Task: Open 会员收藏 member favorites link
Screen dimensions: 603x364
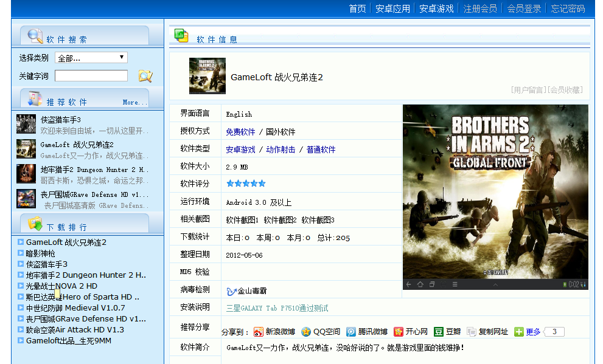Action: pyautogui.click(x=565, y=90)
